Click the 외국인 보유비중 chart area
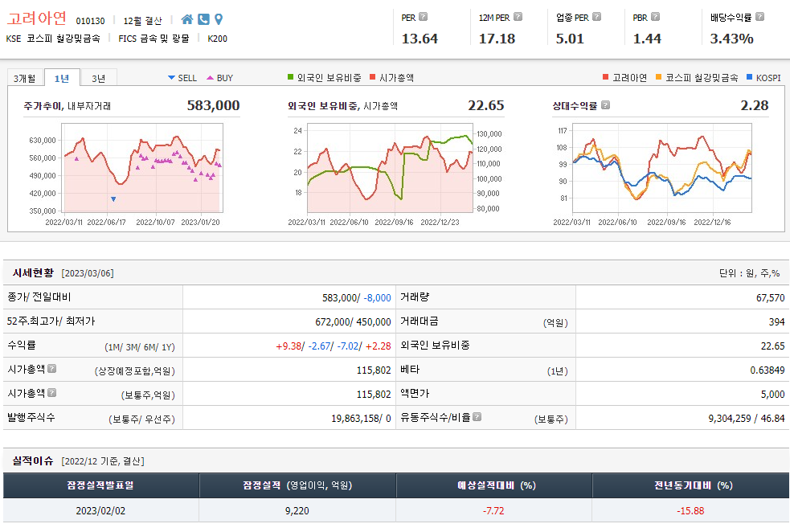This screenshot has width=790, height=532. click(x=390, y=168)
